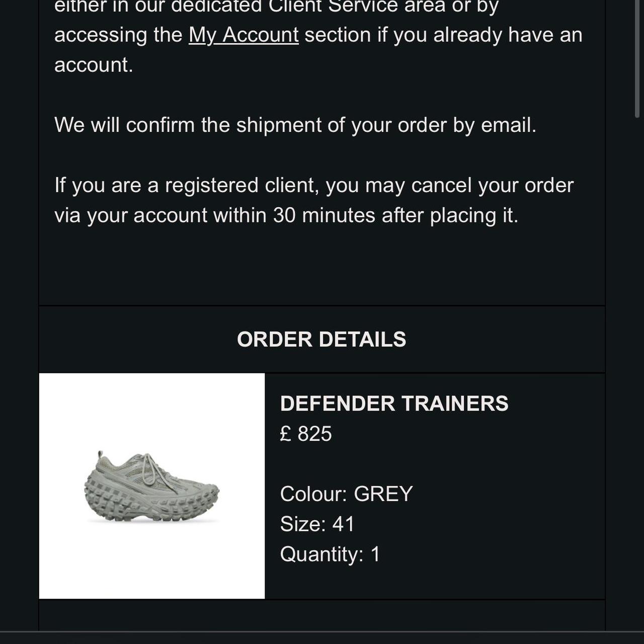Click the Size: 41 line
644x644 pixels.
[317, 524]
